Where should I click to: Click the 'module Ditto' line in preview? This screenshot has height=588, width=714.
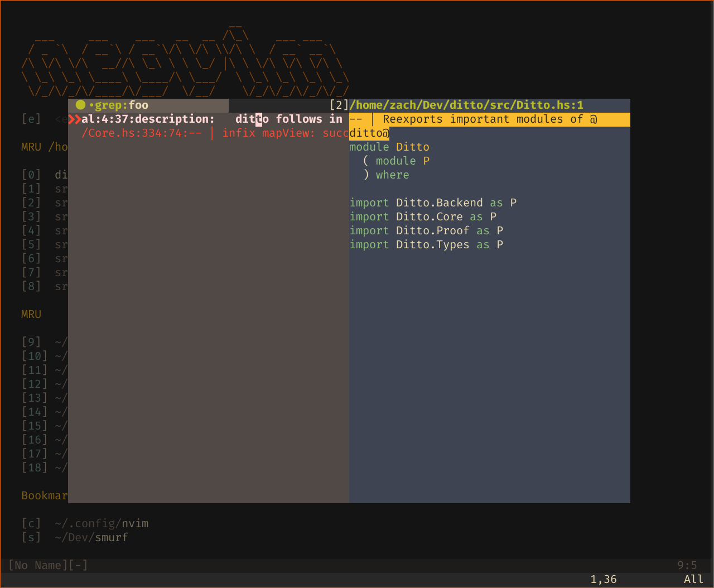point(389,147)
